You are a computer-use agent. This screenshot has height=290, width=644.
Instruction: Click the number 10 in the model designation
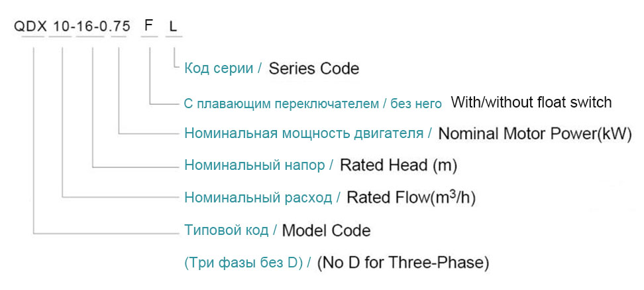(x=60, y=29)
